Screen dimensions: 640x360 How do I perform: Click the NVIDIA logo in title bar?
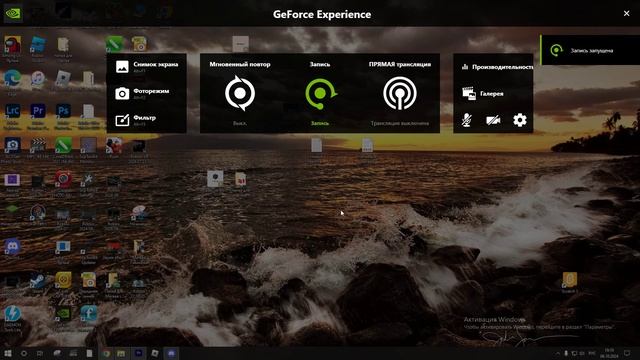tap(13, 13)
